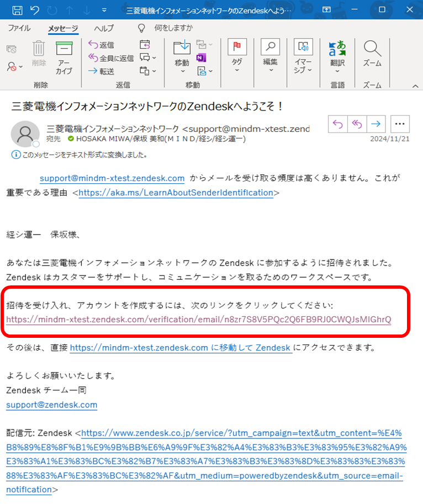Open the Help (ヘルプ) tab
The image size is (423, 504).
pos(104,28)
